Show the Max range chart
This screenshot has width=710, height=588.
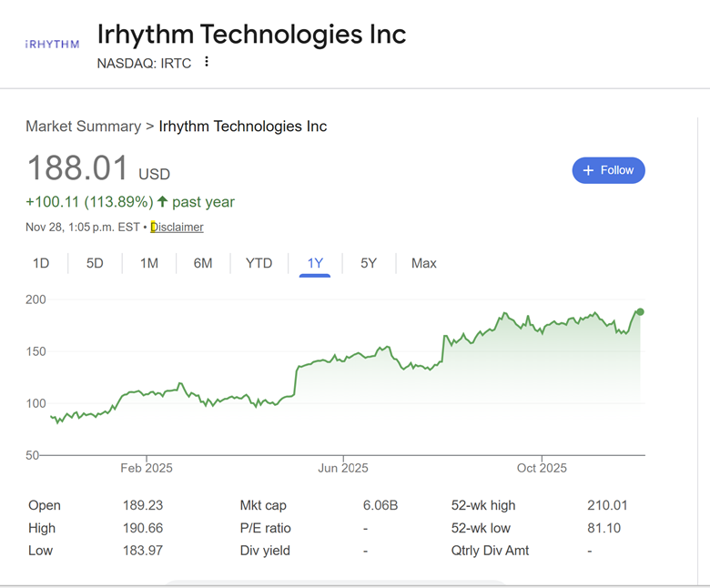424,263
